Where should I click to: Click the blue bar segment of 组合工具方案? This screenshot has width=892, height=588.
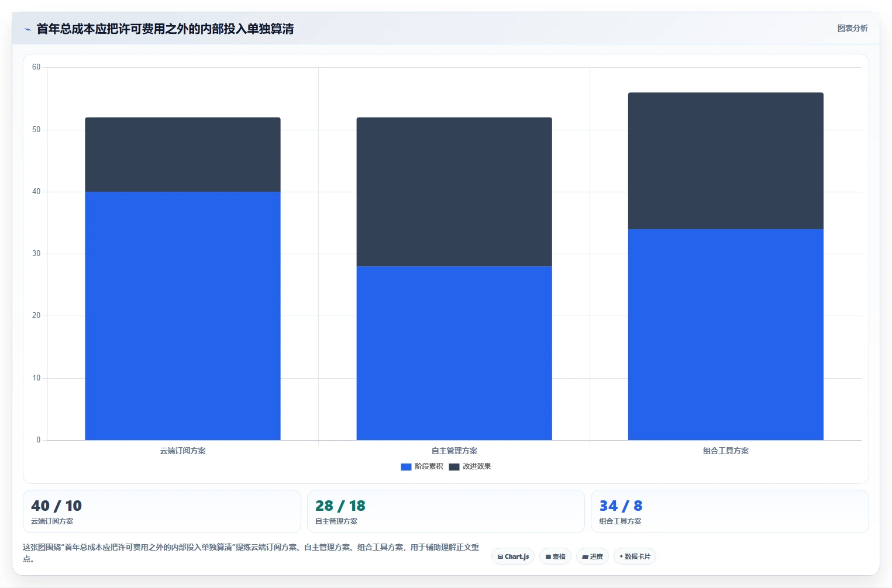725,334
